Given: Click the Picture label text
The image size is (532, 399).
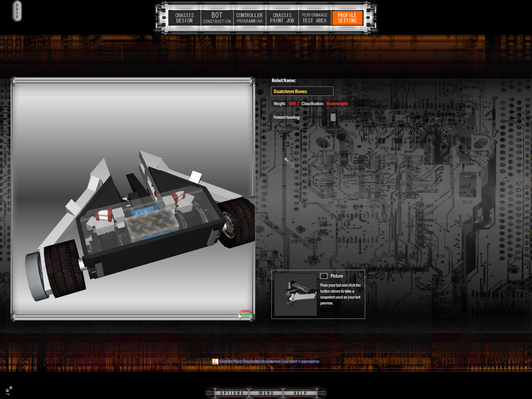Looking at the screenshot, I should pyautogui.click(x=336, y=276).
